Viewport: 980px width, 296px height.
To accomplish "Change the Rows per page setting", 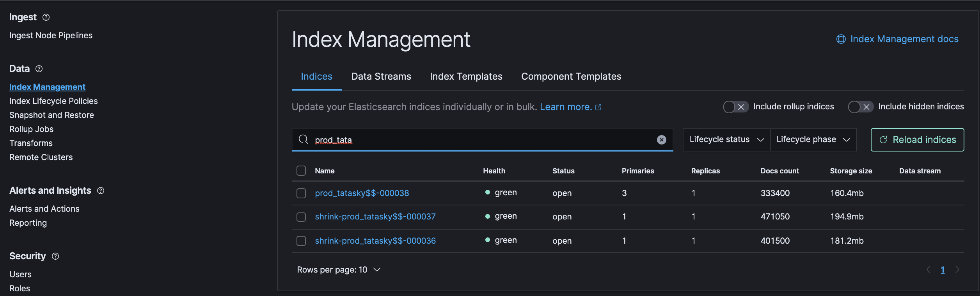I will click(x=338, y=270).
